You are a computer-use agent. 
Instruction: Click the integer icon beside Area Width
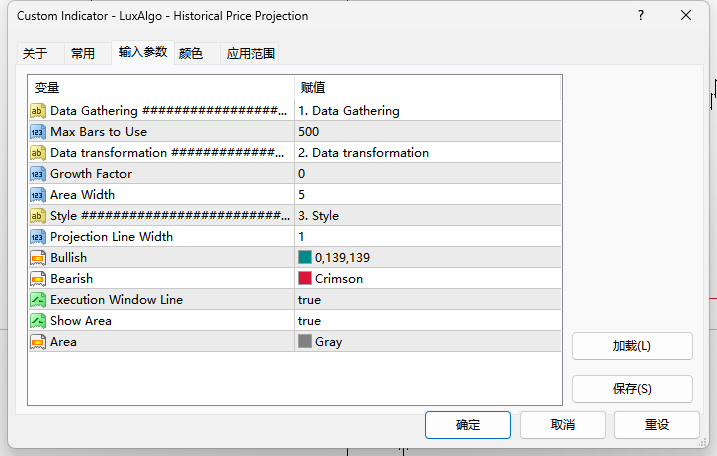click(38, 195)
